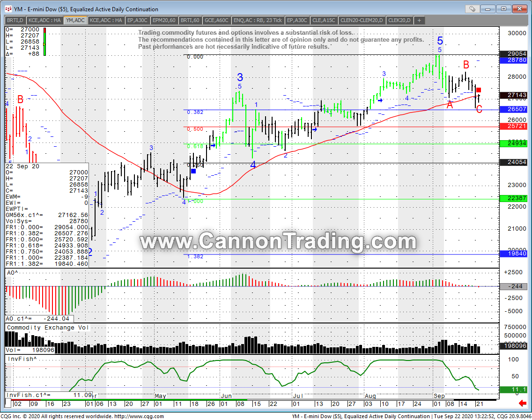Click the CQG app icon in title bar
The image size is (532, 420).
8,9
